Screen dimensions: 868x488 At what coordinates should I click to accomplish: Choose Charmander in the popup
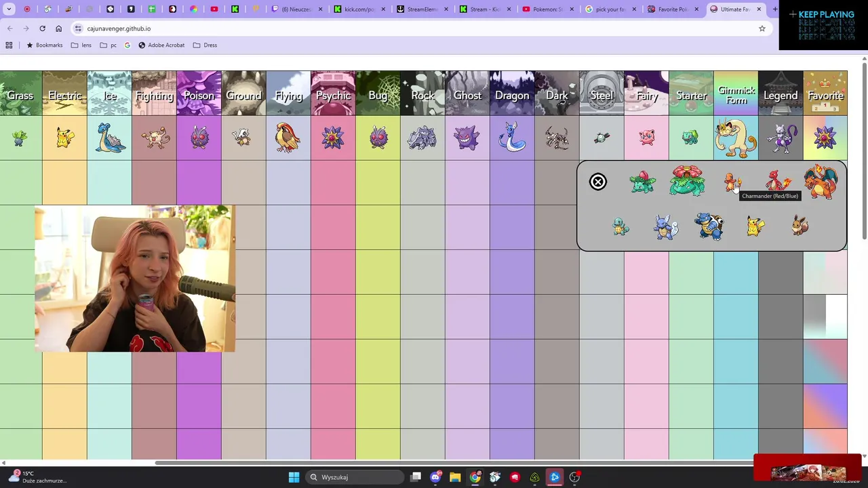coord(732,182)
